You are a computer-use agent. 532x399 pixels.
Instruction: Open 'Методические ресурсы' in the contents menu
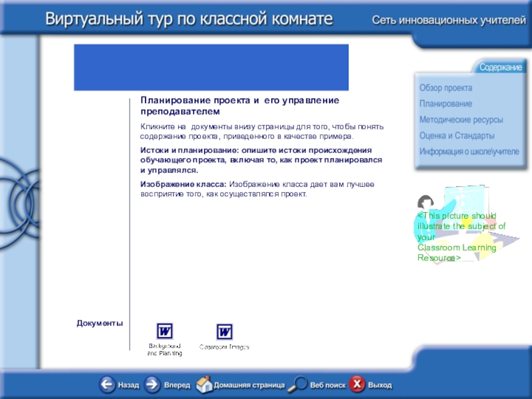coord(461,120)
